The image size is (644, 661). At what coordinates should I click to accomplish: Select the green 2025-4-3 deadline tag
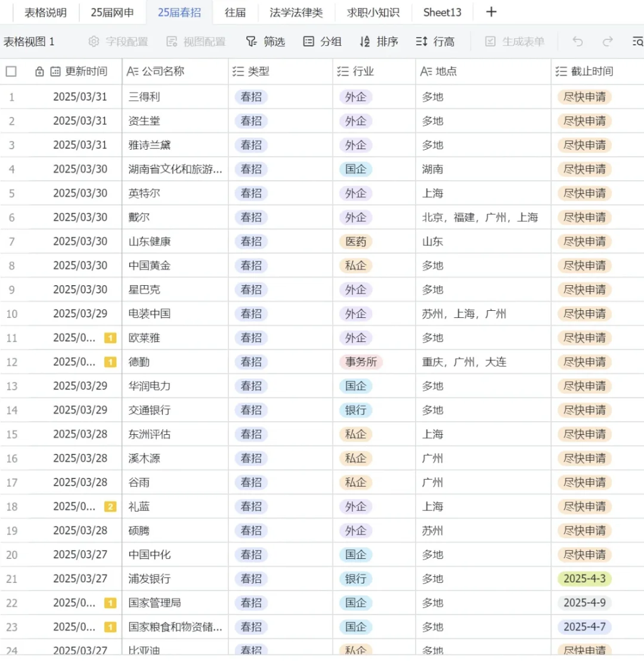[x=584, y=579]
